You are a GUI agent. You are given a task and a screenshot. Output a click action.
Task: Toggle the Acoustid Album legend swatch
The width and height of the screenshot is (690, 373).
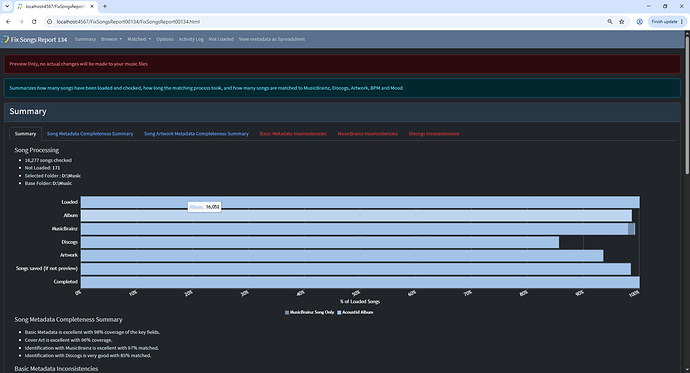coord(339,312)
